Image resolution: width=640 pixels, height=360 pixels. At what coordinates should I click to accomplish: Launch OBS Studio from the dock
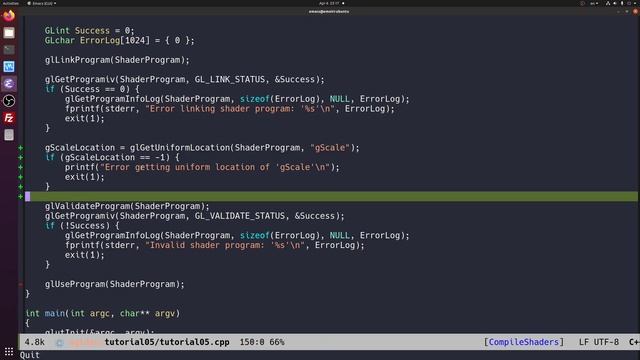click(9, 101)
